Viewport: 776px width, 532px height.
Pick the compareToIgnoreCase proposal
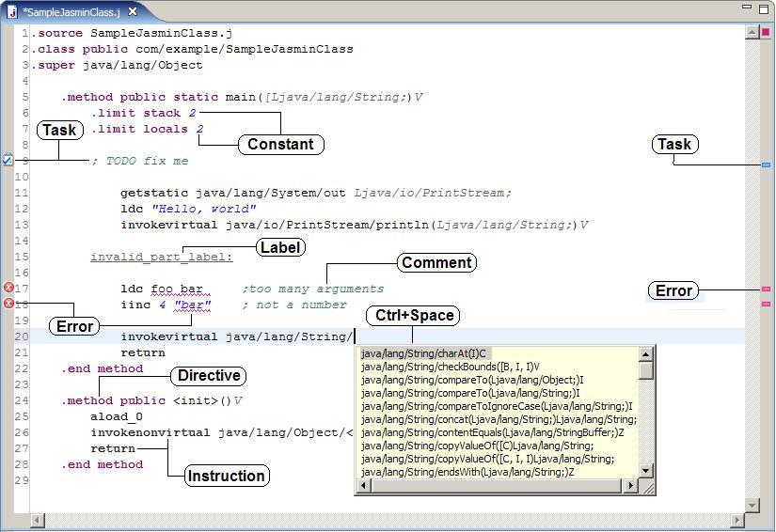pyautogui.click(x=497, y=406)
